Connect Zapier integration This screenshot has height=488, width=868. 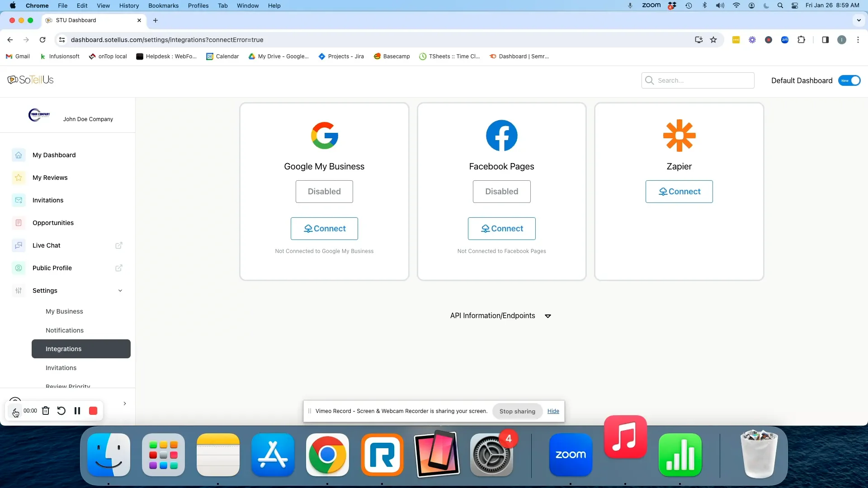point(679,192)
